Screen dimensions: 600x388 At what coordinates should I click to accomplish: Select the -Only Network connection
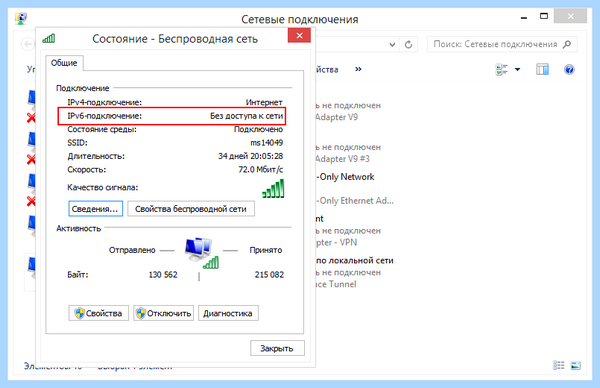345,177
